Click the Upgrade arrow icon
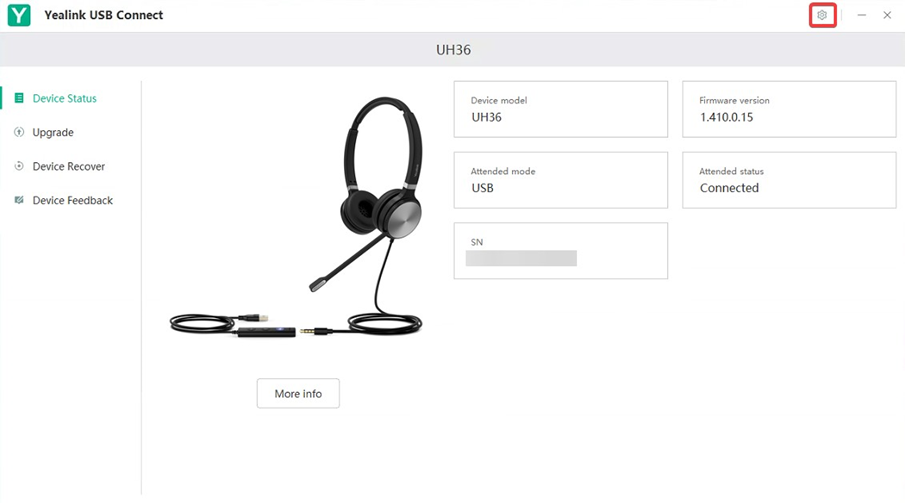The width and height of the screenshot is (905, 503). pyautogui.click(x=19, y=132)
